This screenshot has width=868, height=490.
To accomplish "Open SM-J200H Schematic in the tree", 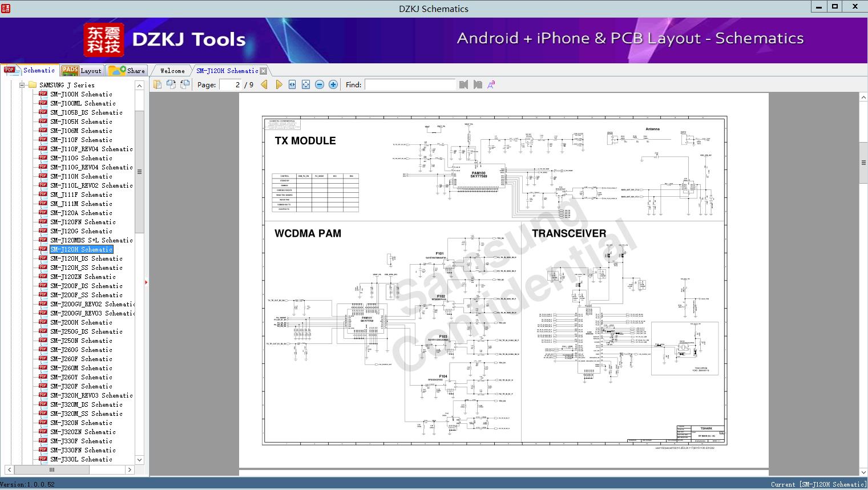I will click(x=81, y=322).
